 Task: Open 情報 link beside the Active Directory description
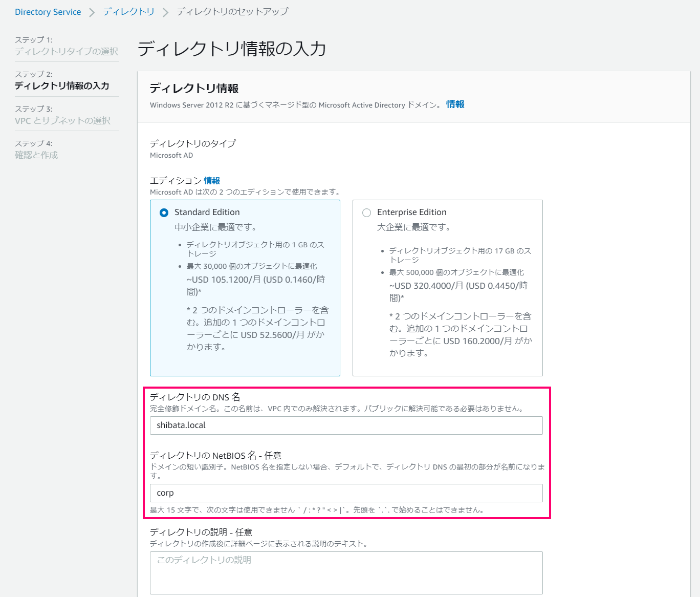[455, 104]
